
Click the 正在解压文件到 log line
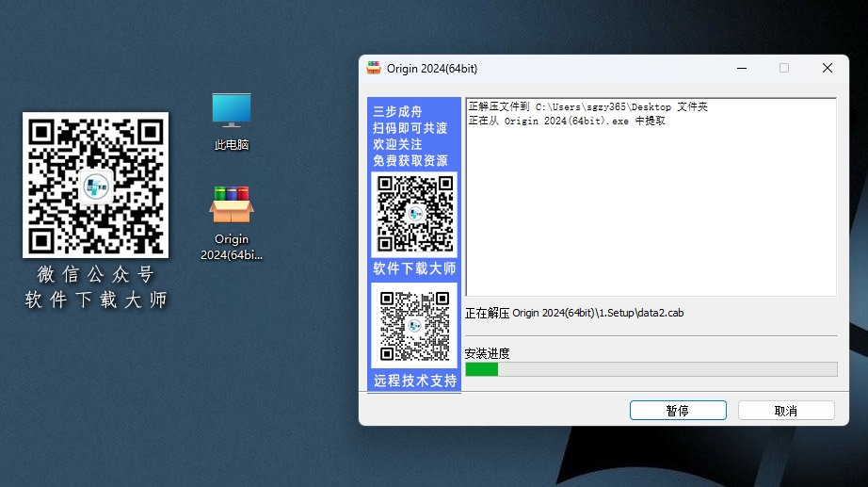(x=587, y=107)
